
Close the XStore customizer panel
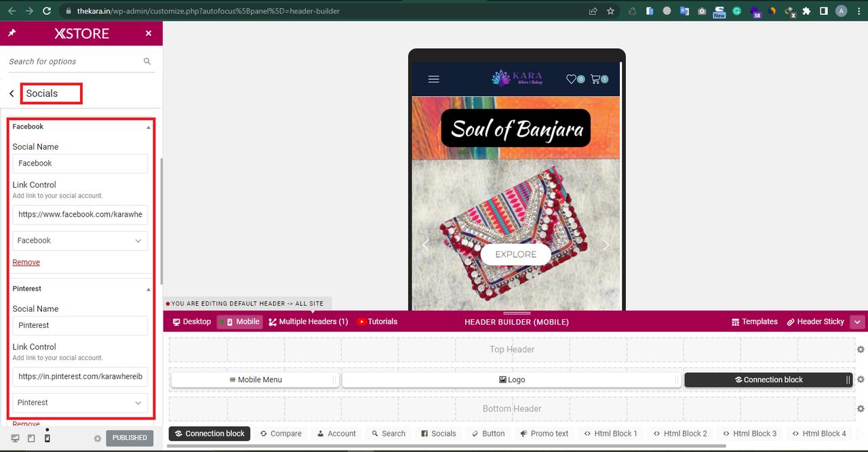149,33
